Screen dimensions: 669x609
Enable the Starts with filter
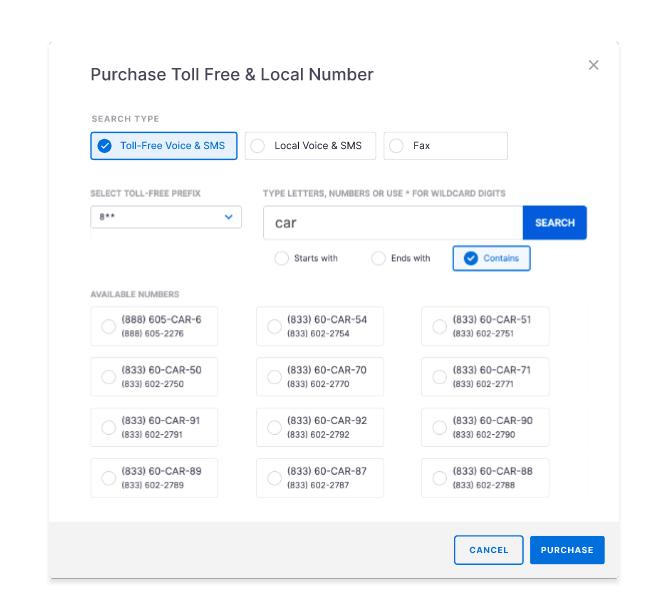[x=306, y=258]
